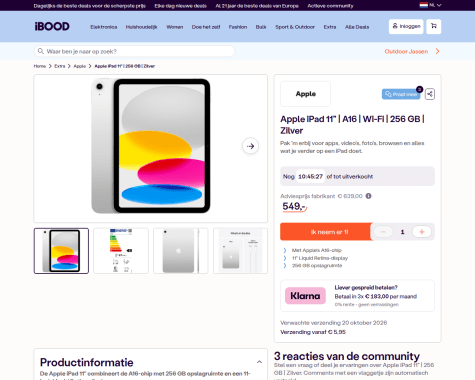This screenshot has height=380, width=475.
Task: Increase quantity with plus button
Action: 422,232
